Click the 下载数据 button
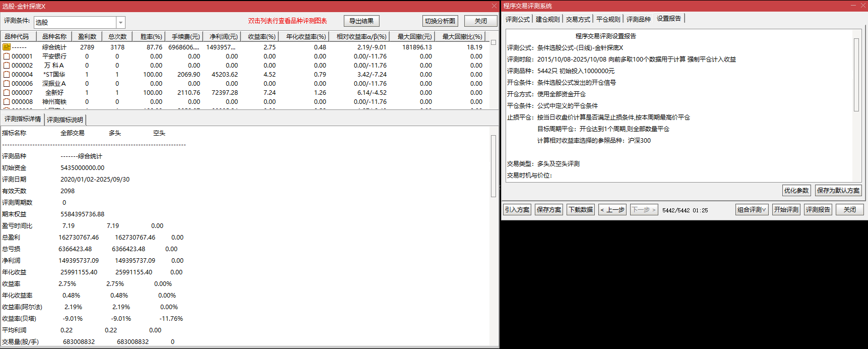 click(x=581, y=210)
